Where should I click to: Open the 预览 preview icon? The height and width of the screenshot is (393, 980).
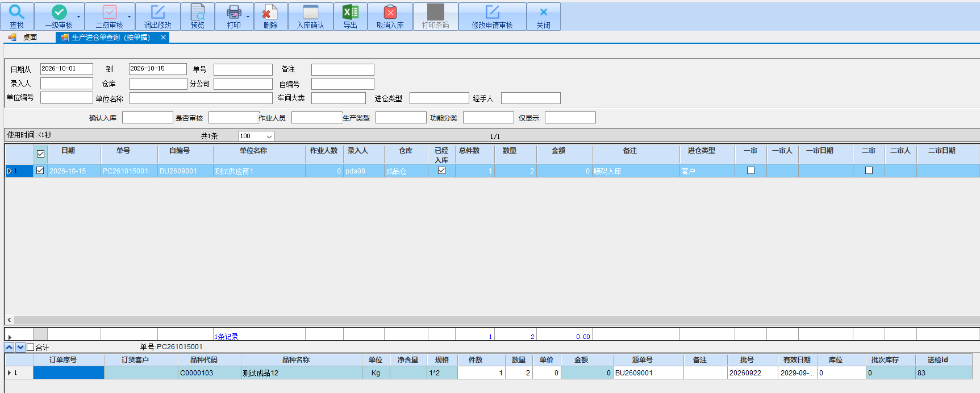tap(198, 11)
